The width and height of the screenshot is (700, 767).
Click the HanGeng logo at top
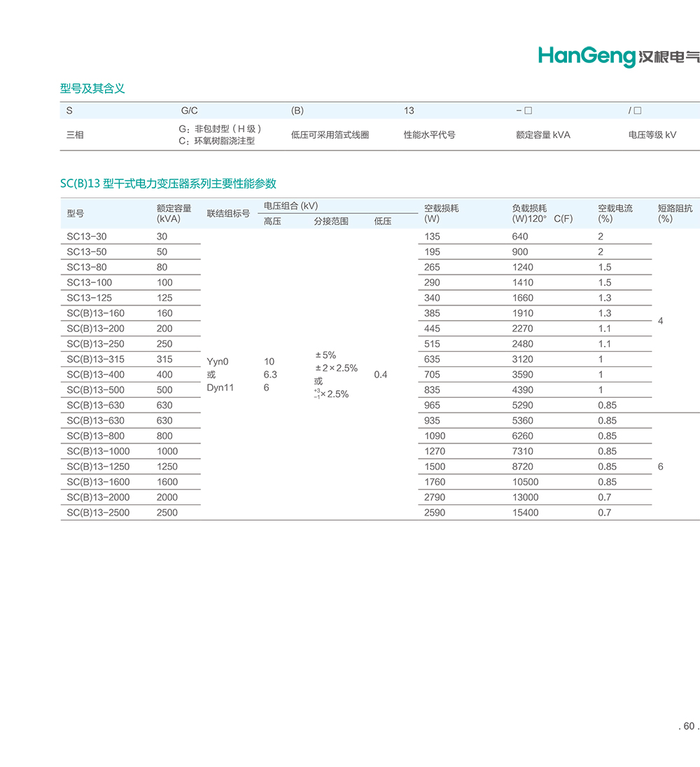click(x=587, y=56)
